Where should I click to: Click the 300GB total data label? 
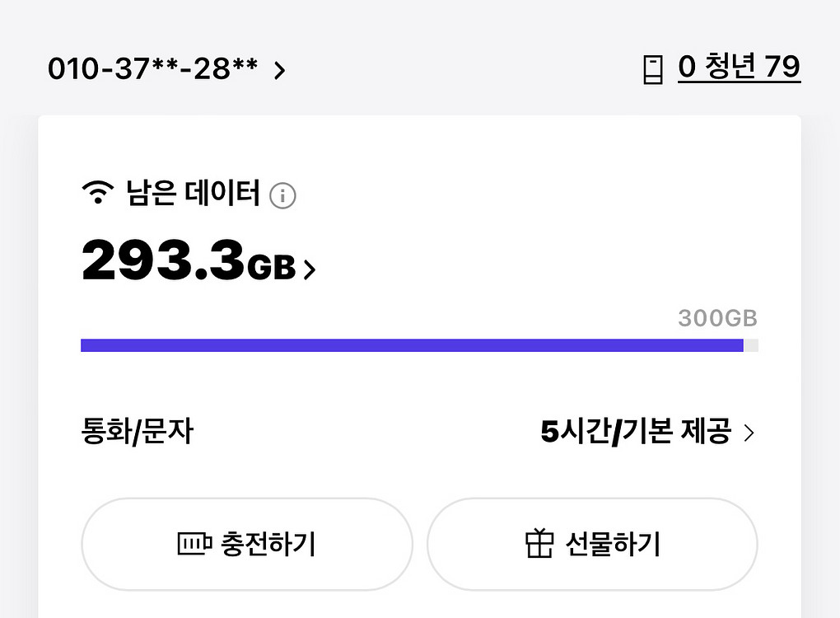click(x=717, y=318)
